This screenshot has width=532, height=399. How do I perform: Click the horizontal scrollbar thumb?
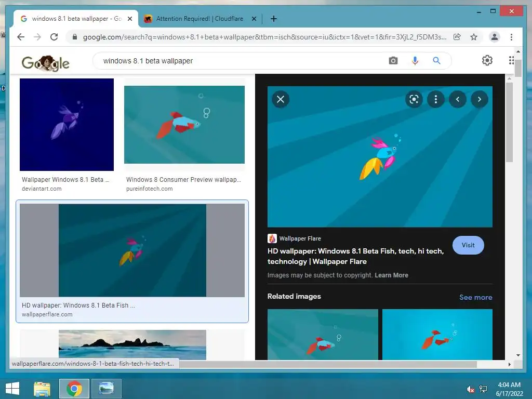point(328,364)
